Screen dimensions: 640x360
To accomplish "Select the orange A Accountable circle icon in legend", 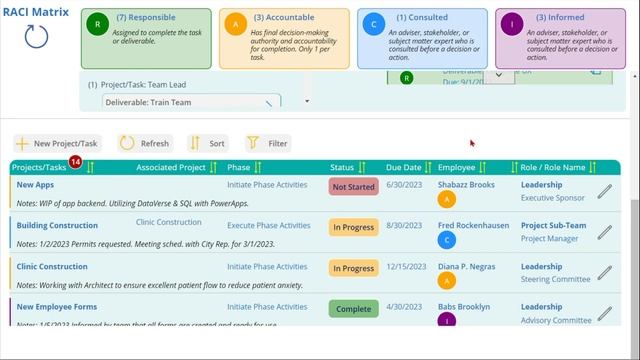I will pyautogui.click(x=236, y=24).
